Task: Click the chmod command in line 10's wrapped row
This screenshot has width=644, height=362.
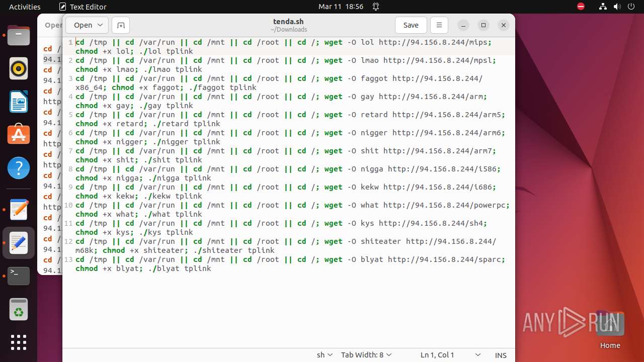Action: 87,214
